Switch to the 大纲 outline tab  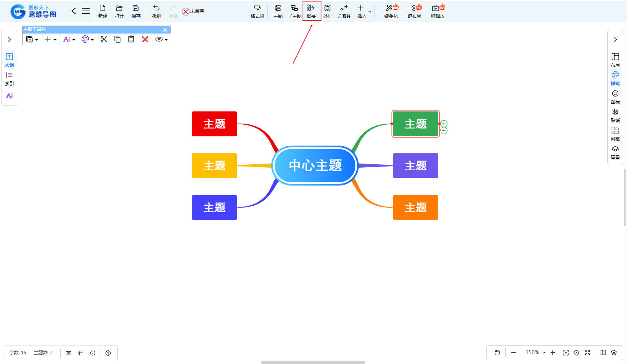[x=9, y=60]
